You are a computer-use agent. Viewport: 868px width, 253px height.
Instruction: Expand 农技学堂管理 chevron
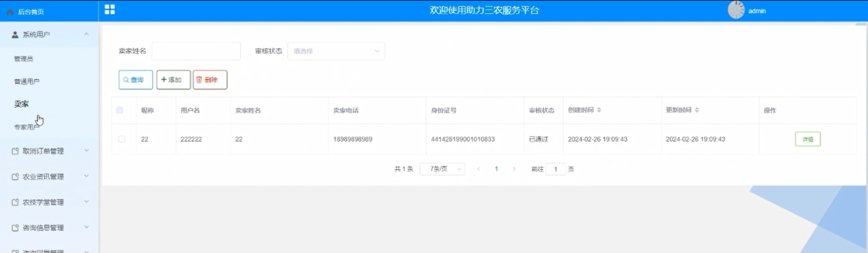pos(87,202)
